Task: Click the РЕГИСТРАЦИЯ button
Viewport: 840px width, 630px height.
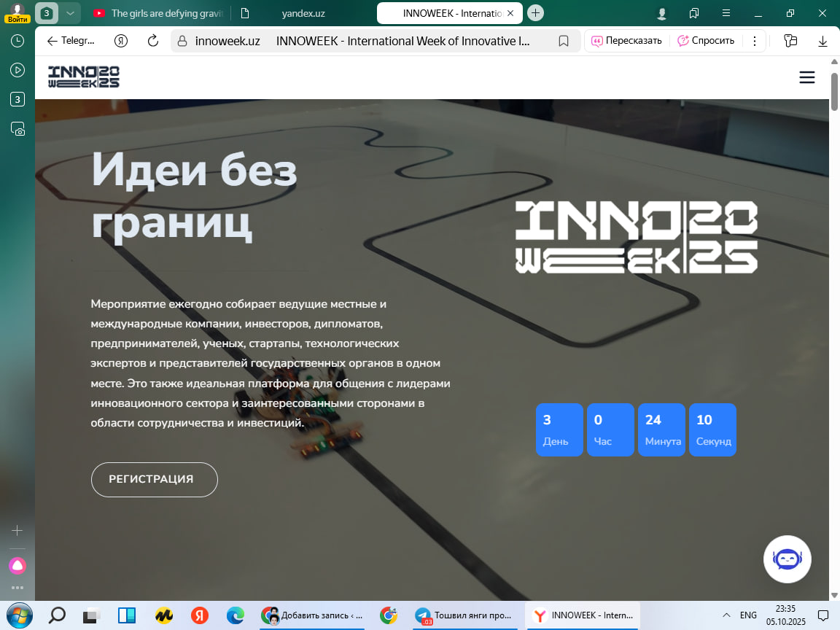Action: (154, 479)
